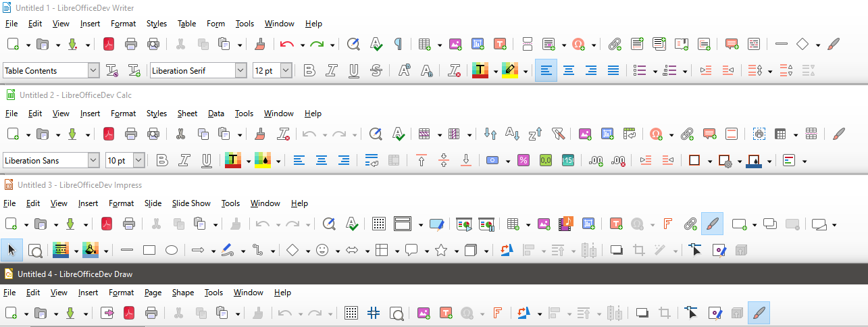Open Slide Show menu in Impress
The width and height of the screenshot is (868, 327).
191,203
